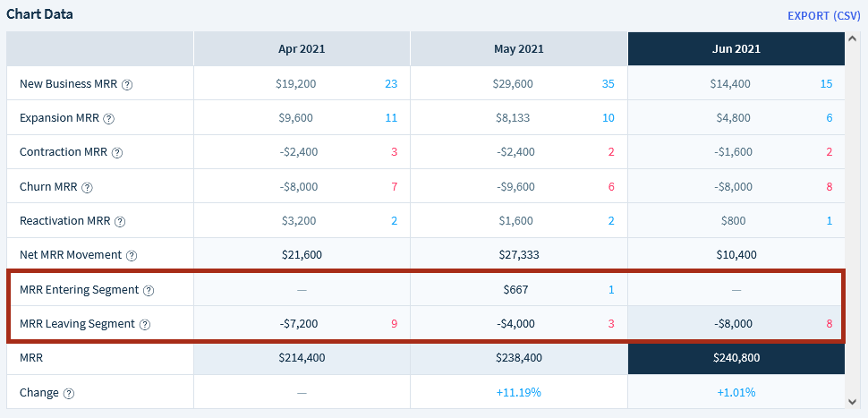This screenshot has height=418, width=868.
Task: Click the $214,400 MRR total
Action: coord(302,358)
